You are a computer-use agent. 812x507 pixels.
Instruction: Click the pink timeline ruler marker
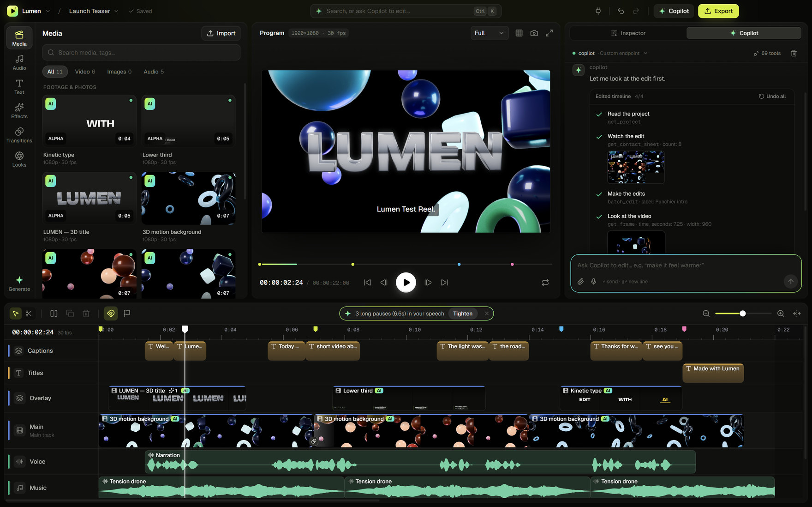[684, 329]
